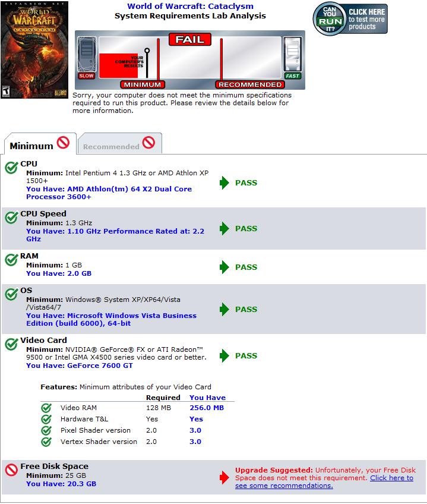427x504 pixels.
Task: Click the Windows Vista Business Edition text
Action: coord(111,320)
